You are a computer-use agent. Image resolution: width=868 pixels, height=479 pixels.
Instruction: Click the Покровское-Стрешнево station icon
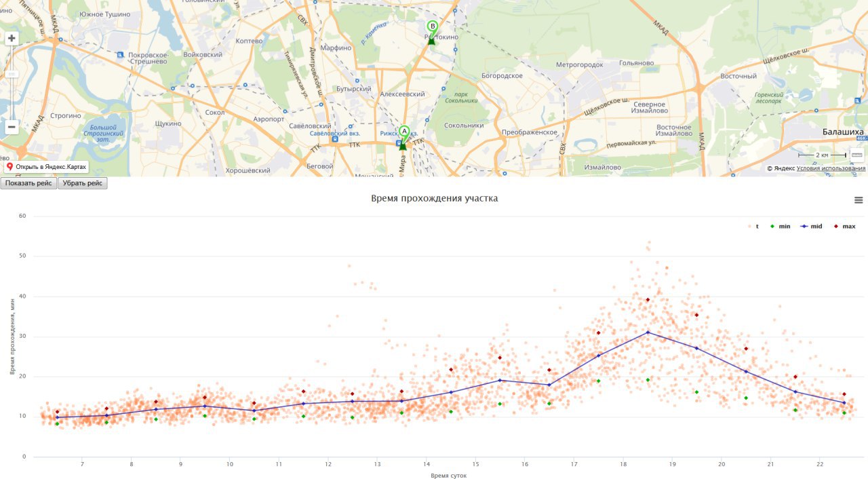coord(119,54)
